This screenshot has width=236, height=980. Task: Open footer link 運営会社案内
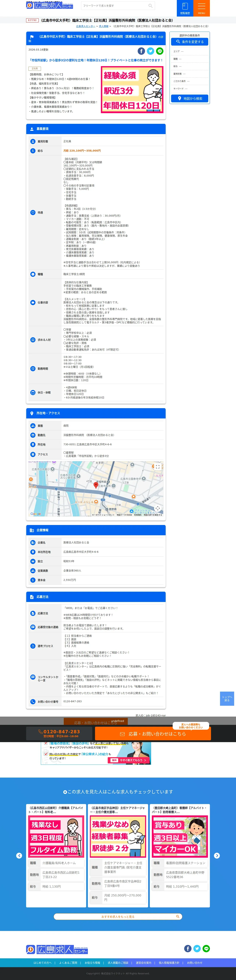[144, 963]
